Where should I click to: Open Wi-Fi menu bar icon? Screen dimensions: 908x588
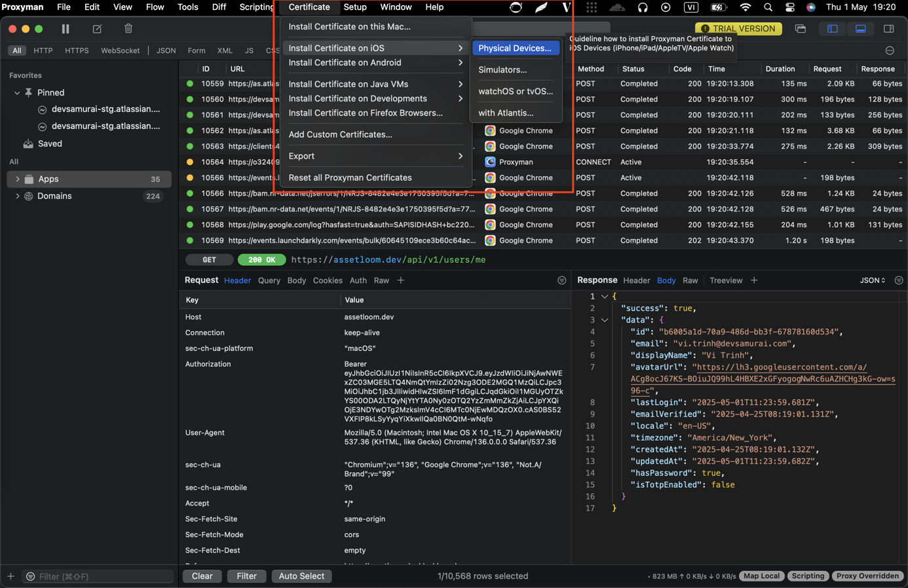coord(745,7)
